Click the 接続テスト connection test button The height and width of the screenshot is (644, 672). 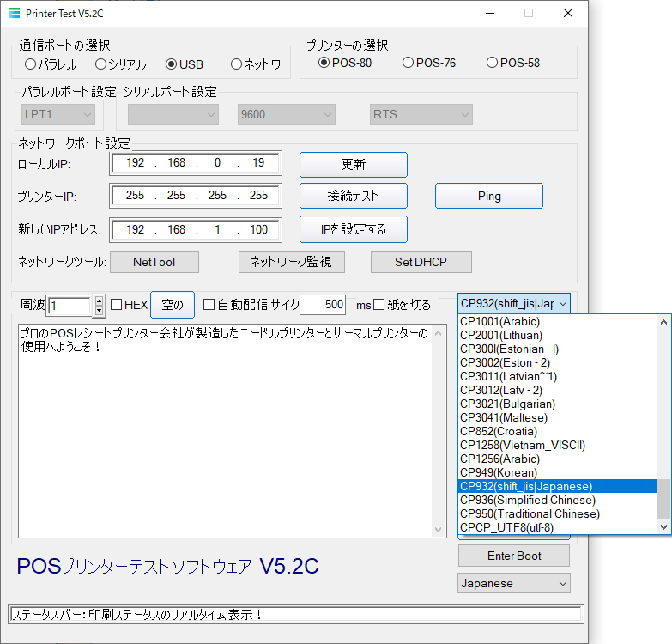point(353,196)
